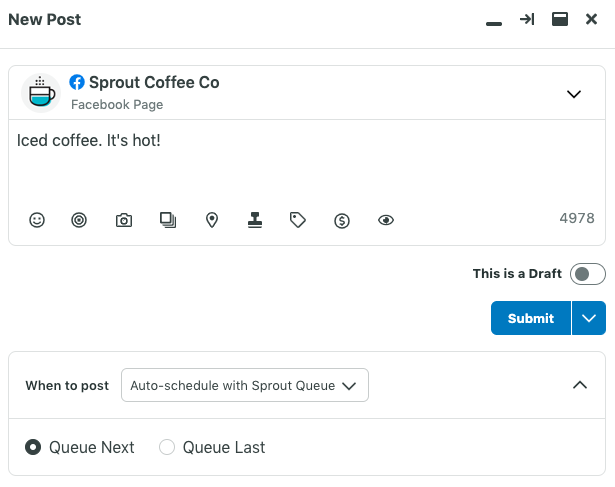Image resolution: width=615 pixels, height=487 pixels.
Task: Toggle the This is a Draft switch
Action: [x=588, y=274]
